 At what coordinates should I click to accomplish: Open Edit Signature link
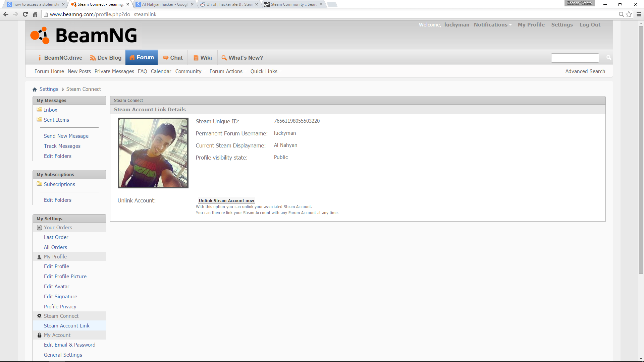pos(60,296)
